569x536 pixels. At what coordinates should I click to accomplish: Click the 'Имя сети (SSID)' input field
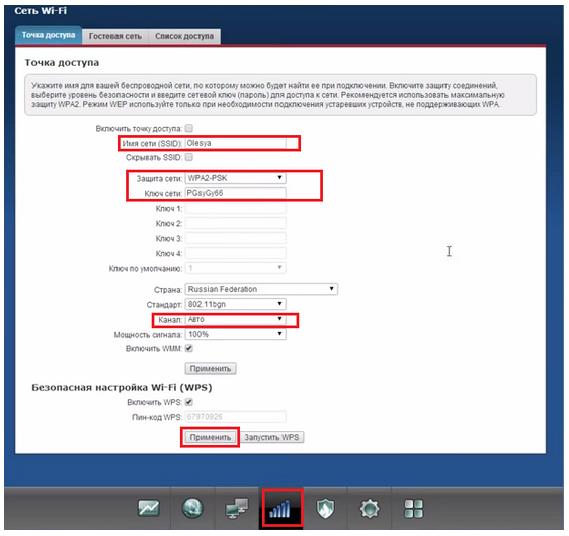[236, 143]
